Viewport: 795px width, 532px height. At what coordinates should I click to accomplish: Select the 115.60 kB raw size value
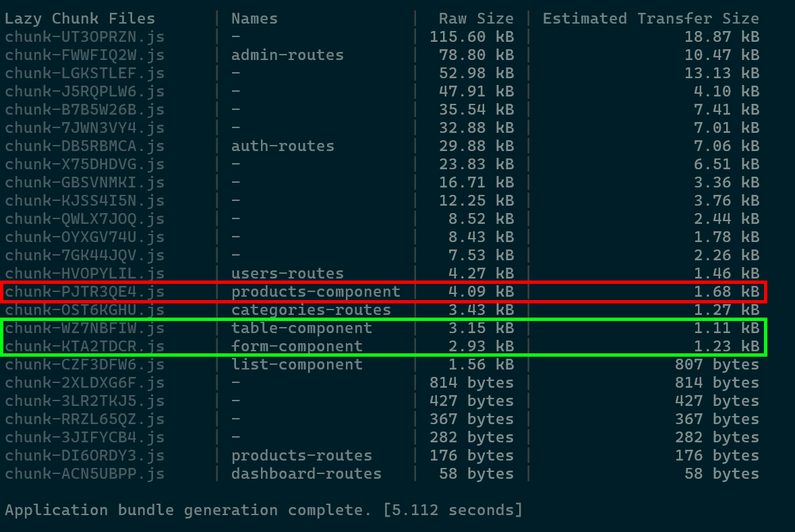(471, 37)
